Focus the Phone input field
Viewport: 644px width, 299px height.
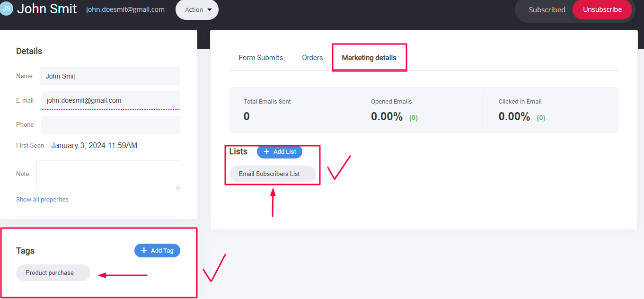click(x=110, y=125)
